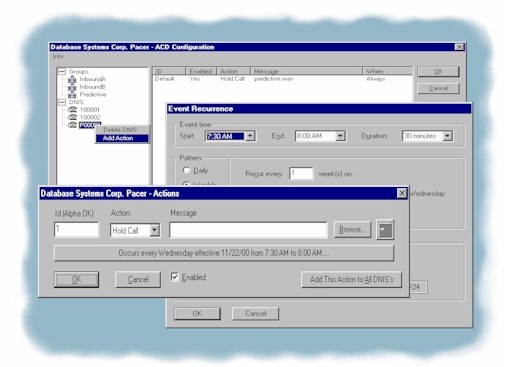Screen dimensions: 505x367
Task: Toggle the Enabled checkbox
Action: (x=175, y=277)
